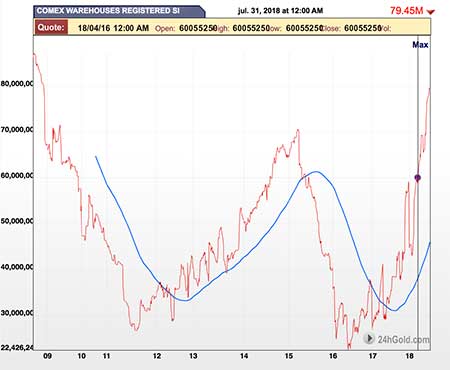The image size is (450, 370).
Task: Click the x-axis year label 09
Action: click(x=48, y=356)
